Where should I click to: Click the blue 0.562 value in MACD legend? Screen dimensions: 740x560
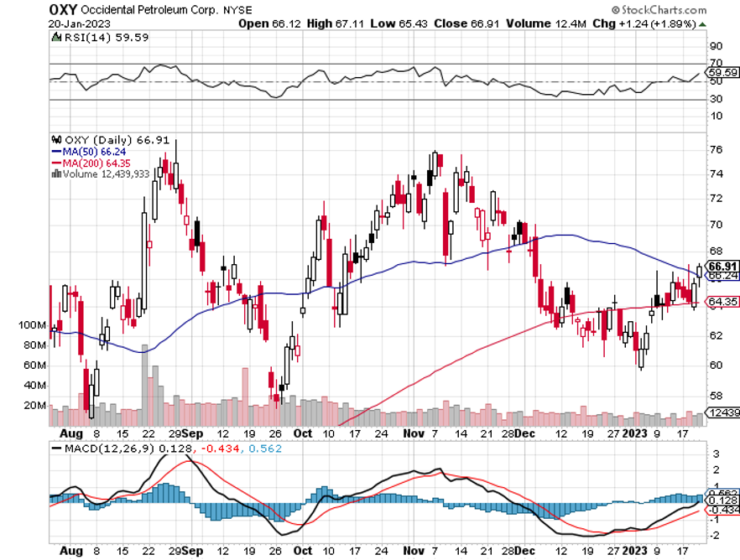point(265,449)
